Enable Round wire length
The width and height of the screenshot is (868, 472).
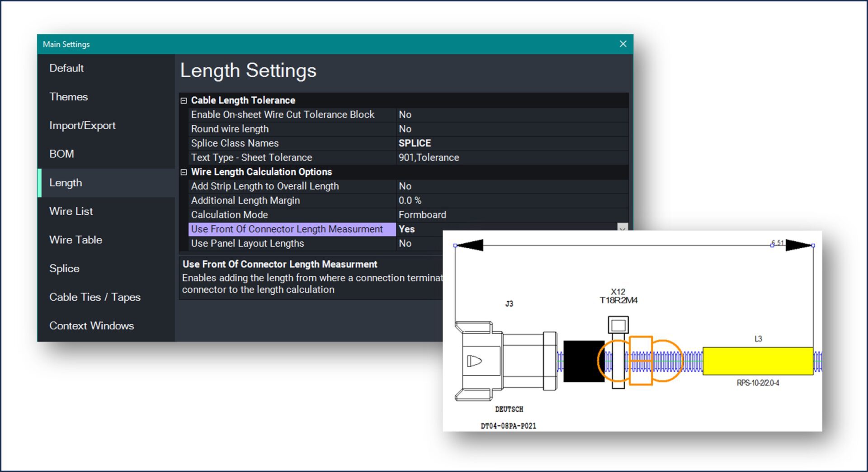point(452,129)
